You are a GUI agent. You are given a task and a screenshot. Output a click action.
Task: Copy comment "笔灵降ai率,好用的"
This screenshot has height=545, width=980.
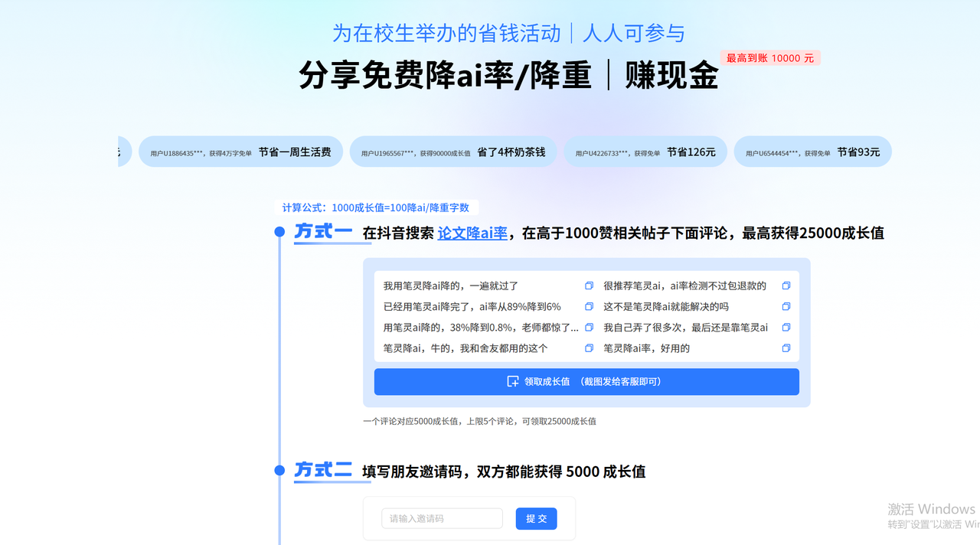(x=786, y=348)
